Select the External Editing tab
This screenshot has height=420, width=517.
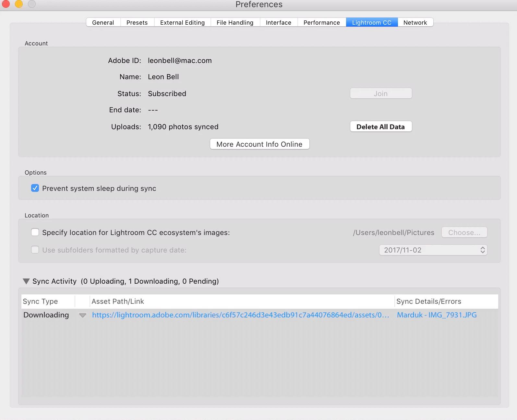coord(183,22)
